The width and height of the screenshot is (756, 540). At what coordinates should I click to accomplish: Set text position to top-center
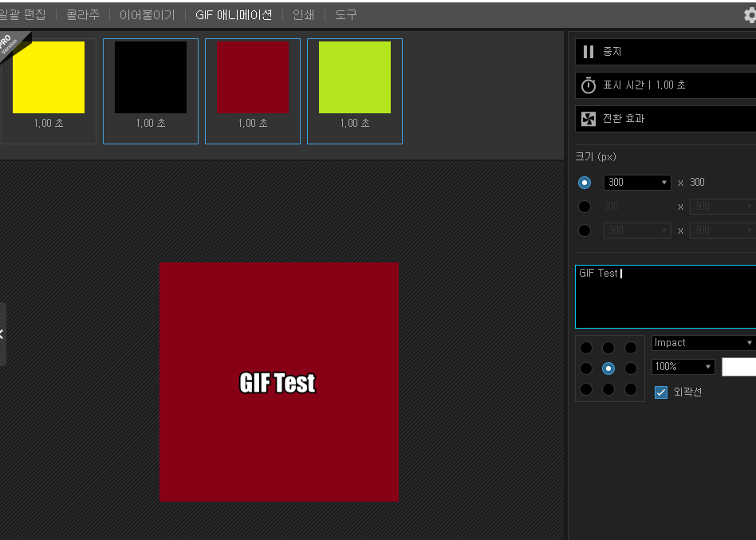(608, 348)
